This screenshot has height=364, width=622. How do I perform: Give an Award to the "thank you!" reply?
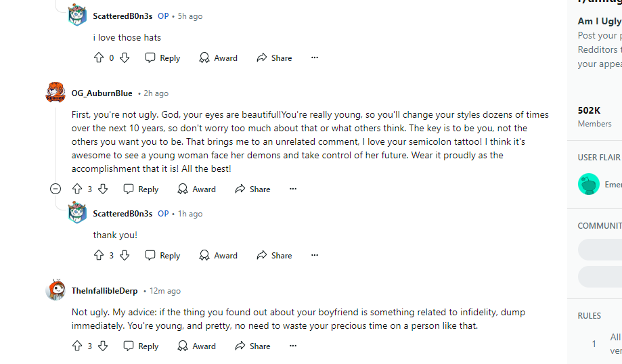pos(218,256)
